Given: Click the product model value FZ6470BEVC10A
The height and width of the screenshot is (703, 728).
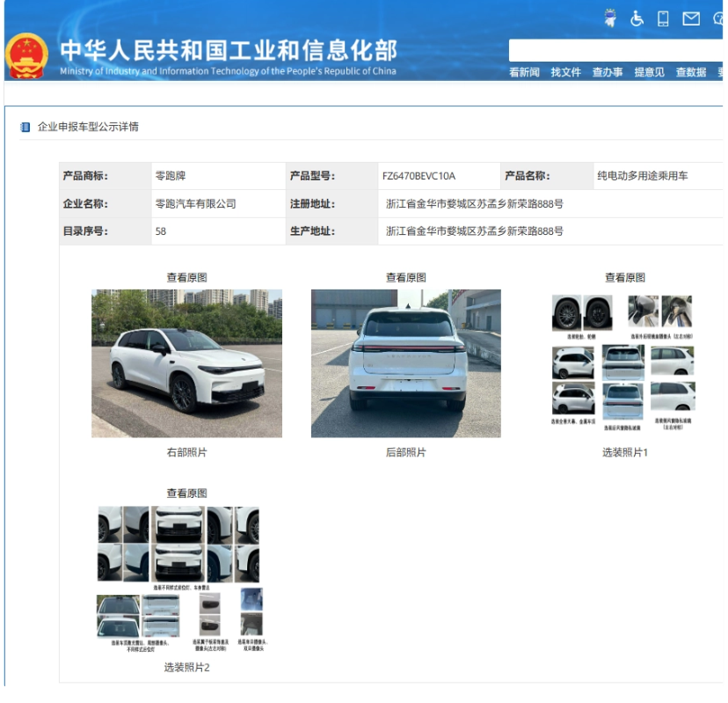Looking at the screenshot, I should [x=419, y=176].
